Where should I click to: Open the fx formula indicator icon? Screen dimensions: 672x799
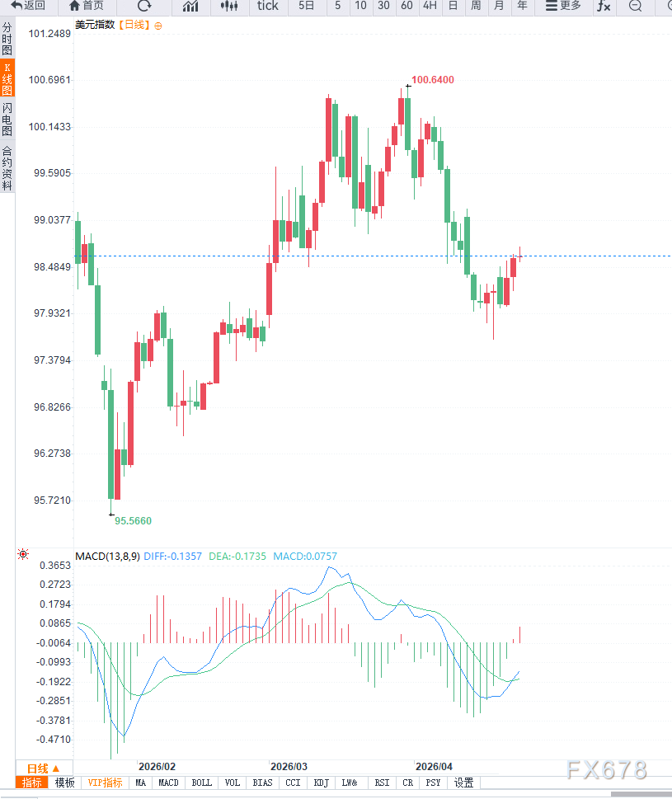pyautogui.click(x=604, y=6)
